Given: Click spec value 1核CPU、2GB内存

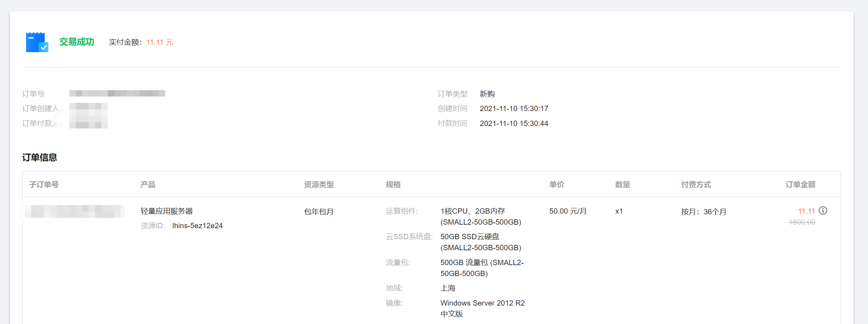Looking at the screenshot, I should pos(473,211).
